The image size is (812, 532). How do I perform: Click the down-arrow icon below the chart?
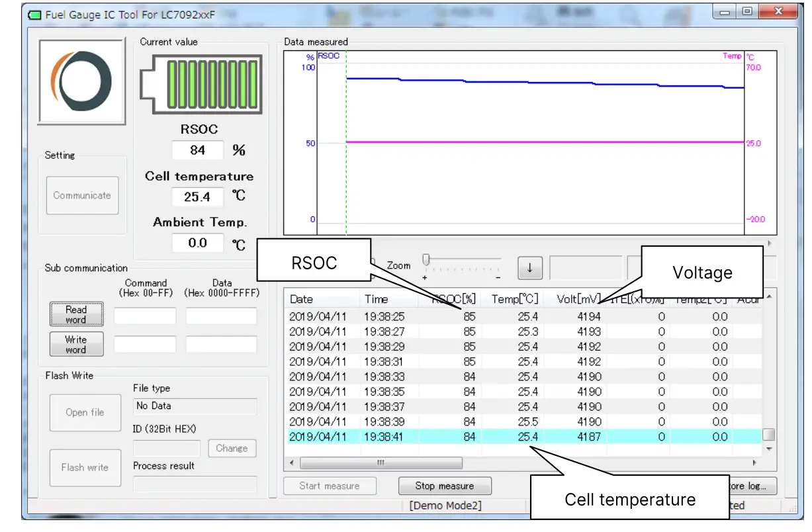[x=529, y=268]
